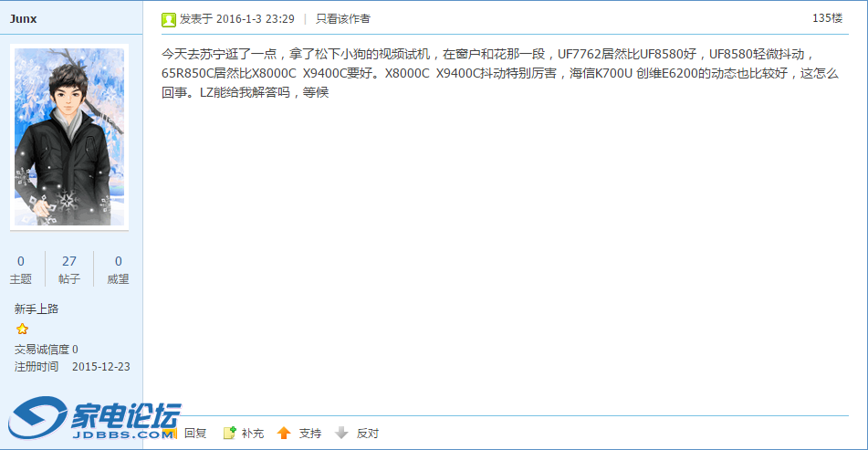Click the 回复 reply button
This screenshot has height=450, width=868.
click(194, 434)
